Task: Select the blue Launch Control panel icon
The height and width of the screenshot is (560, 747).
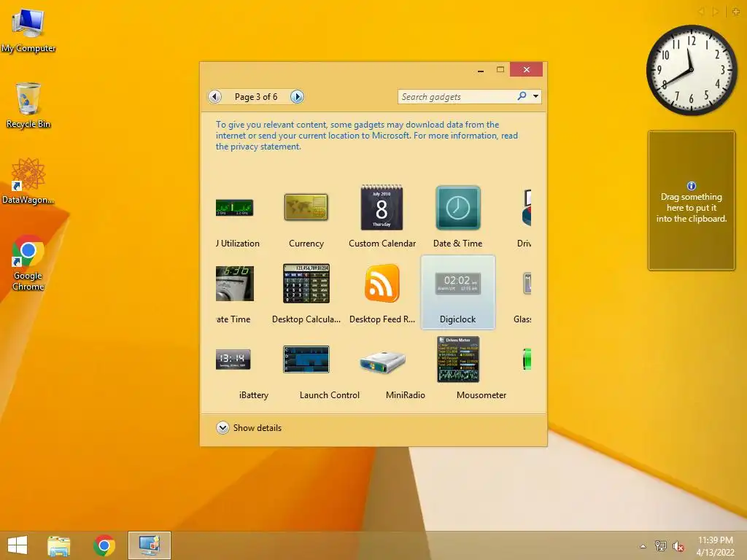Action: [x=306, y=359]
